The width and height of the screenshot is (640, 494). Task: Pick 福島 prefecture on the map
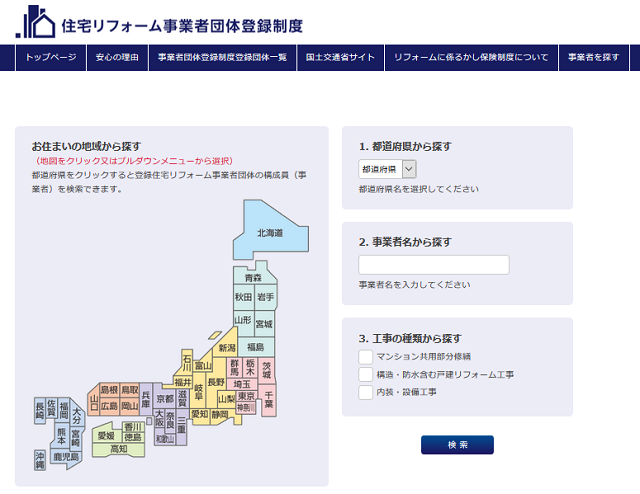click(256, 346)
